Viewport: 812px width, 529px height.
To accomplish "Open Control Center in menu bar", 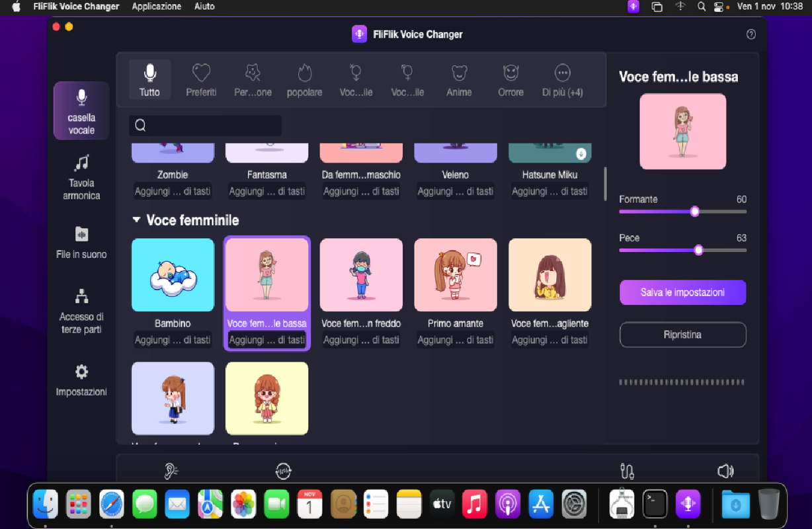I will (x=720, y=7).
